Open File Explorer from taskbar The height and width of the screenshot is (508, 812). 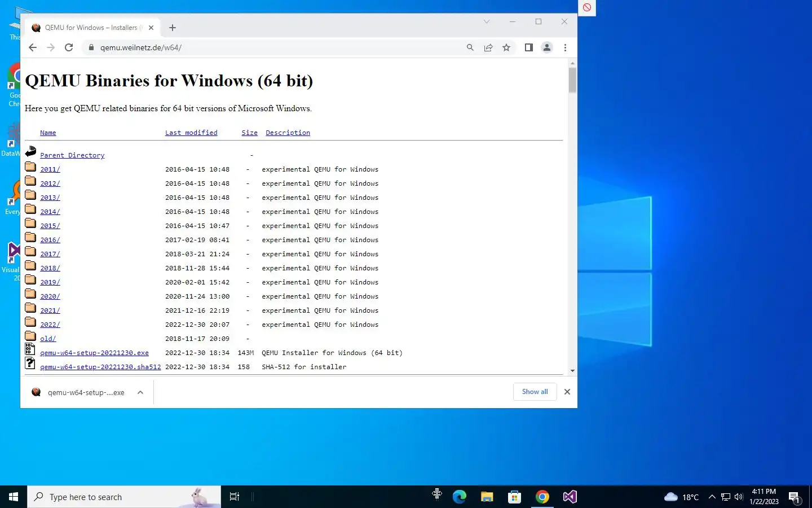pyautogui.click(x=487, y=497)
